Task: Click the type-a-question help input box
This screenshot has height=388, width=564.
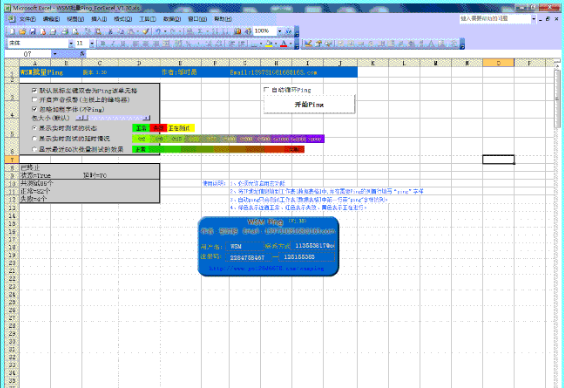Action: (x=495, y=19)
